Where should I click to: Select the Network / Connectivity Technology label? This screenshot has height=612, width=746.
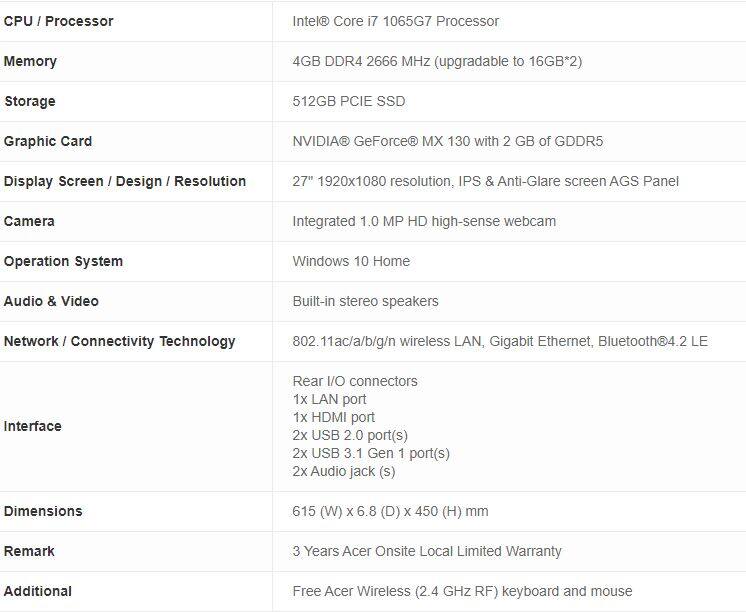pos(120,341)
